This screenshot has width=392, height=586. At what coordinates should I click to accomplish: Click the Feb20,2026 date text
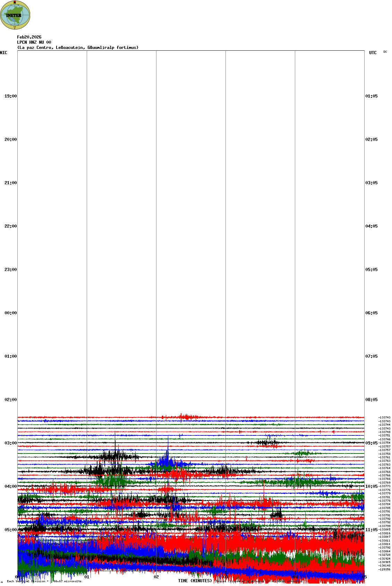pyautogui.click(x=29, y=37)
